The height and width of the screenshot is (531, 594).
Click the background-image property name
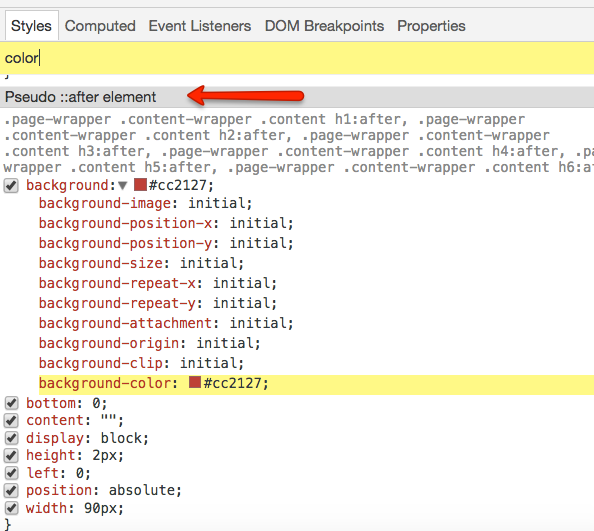(x=105, y=203)
